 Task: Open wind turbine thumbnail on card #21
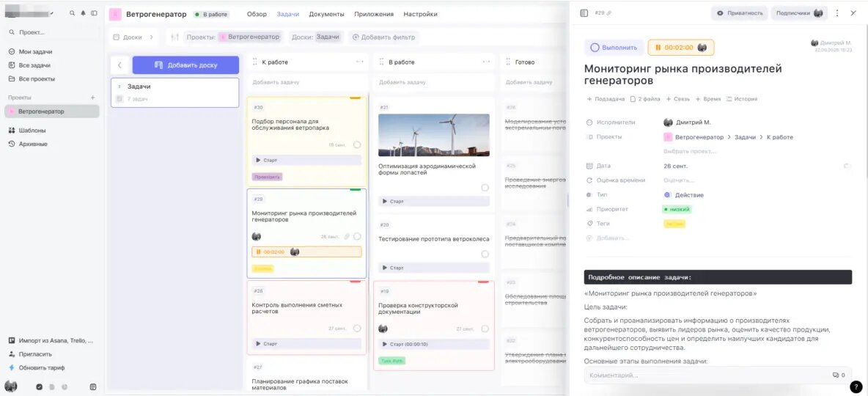click(434, 135)
